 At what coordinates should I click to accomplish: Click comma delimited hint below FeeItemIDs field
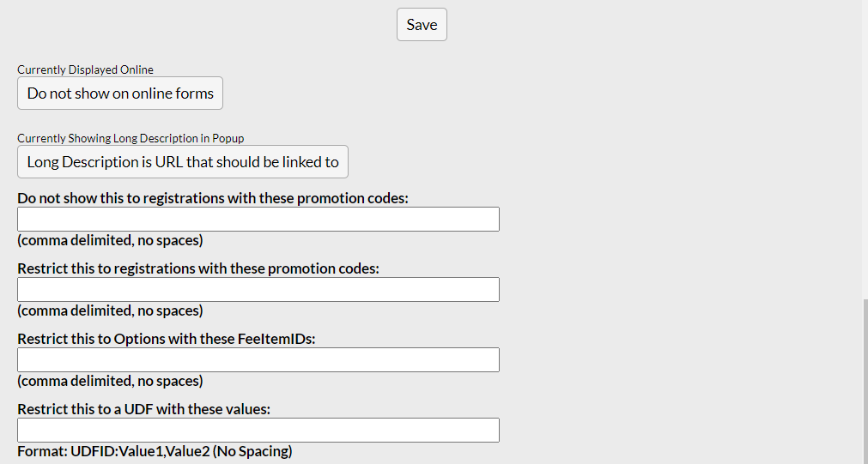pos(110,381)
